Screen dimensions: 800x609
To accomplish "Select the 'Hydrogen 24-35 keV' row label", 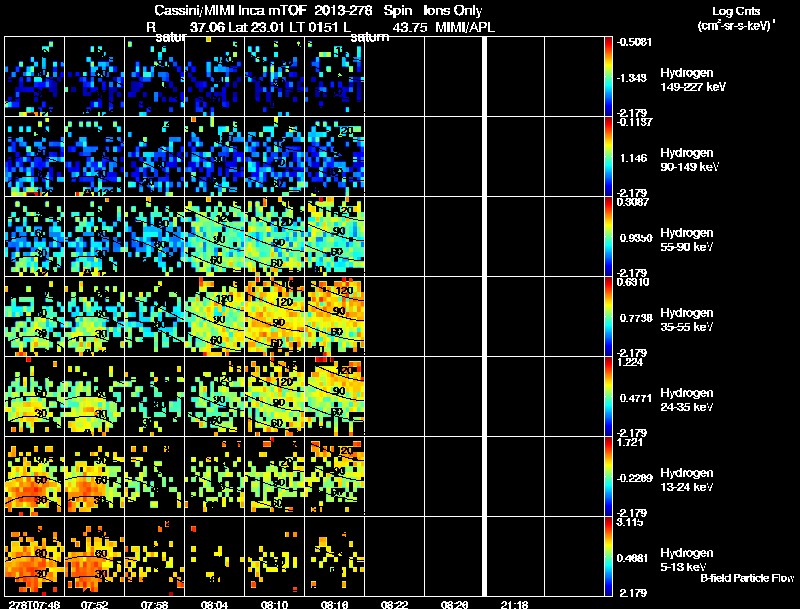I will click(x=687, y=400).
